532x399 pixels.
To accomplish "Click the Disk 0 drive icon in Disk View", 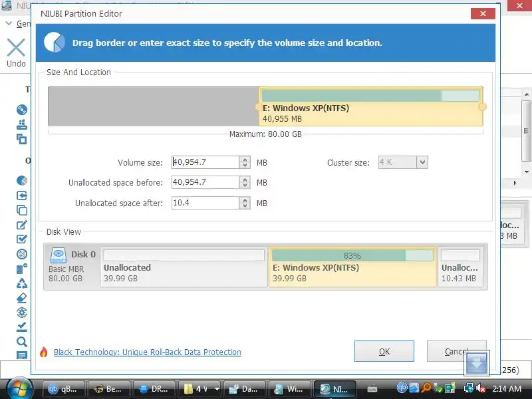I will point(59,255).
